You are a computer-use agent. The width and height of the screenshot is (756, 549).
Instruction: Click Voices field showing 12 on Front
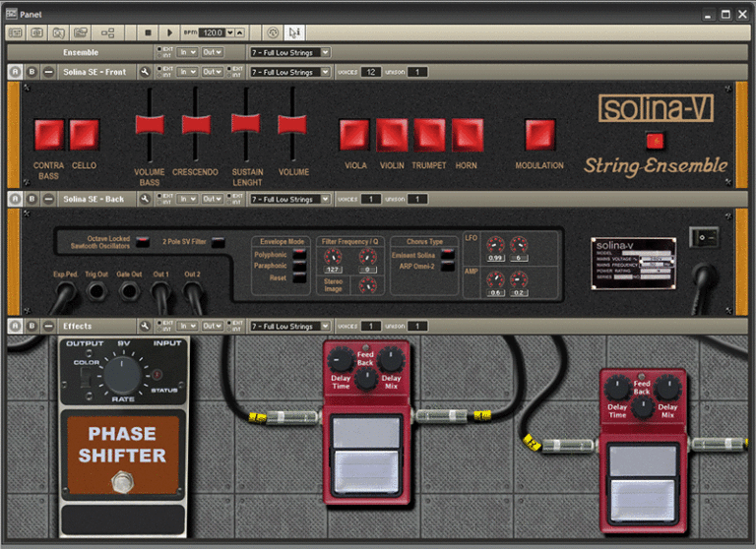pyautogui.click(x=371, y=72)
